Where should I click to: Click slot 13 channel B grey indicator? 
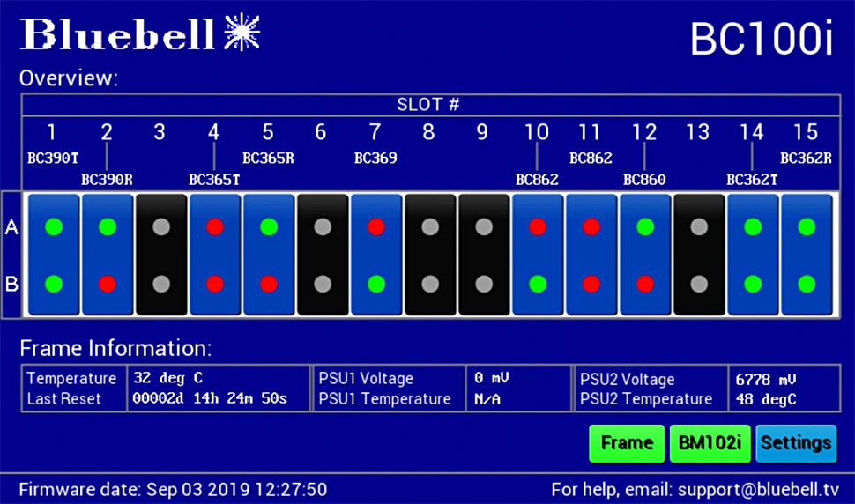(x=699, y=284)
